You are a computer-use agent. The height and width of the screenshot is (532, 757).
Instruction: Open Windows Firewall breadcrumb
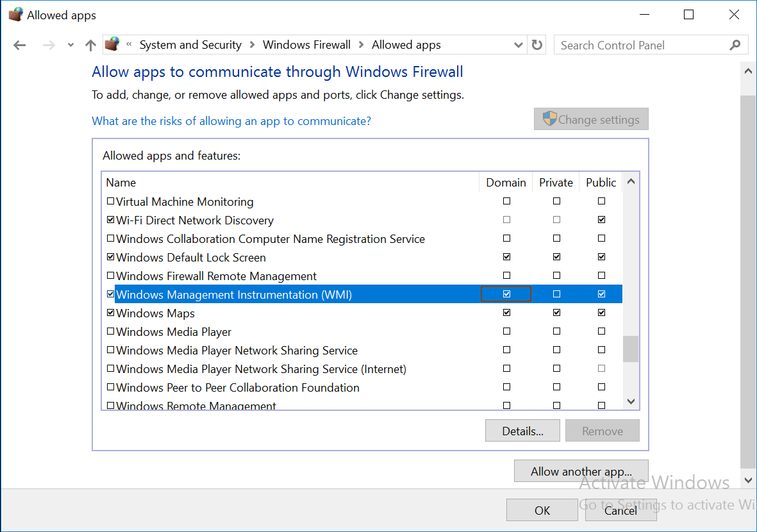coord(306,45)
